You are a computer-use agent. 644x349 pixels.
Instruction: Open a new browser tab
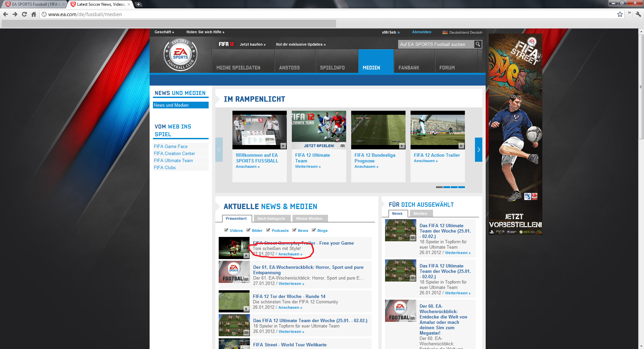(138, 4)
